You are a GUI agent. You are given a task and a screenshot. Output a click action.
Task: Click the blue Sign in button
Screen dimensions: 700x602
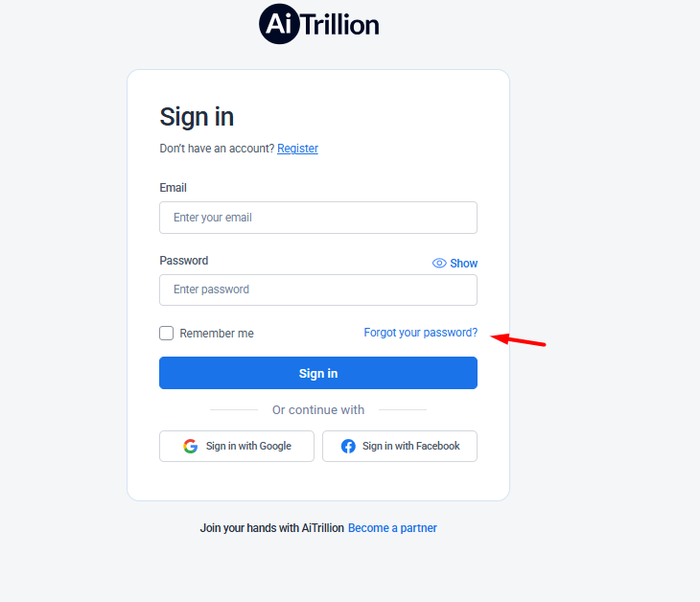[x=318, y=373]
